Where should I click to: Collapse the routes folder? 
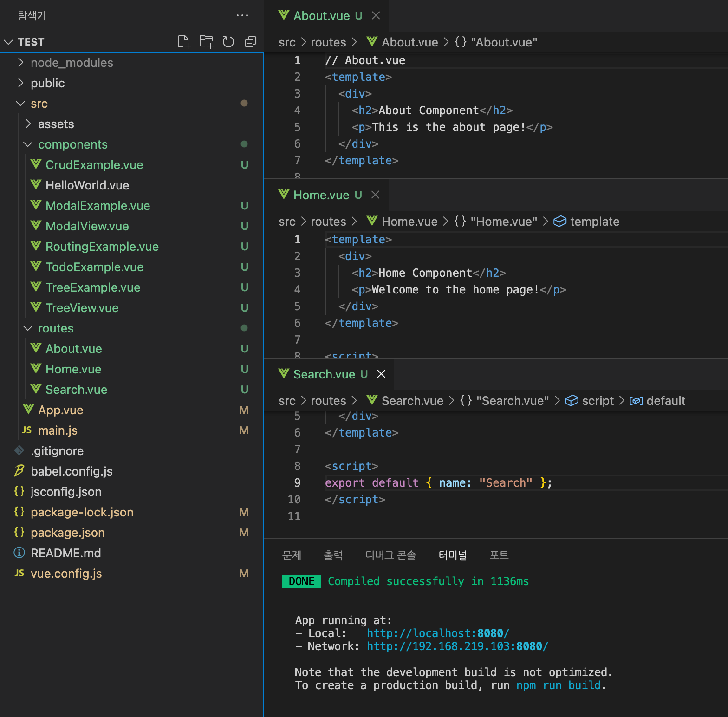point(28,328)
